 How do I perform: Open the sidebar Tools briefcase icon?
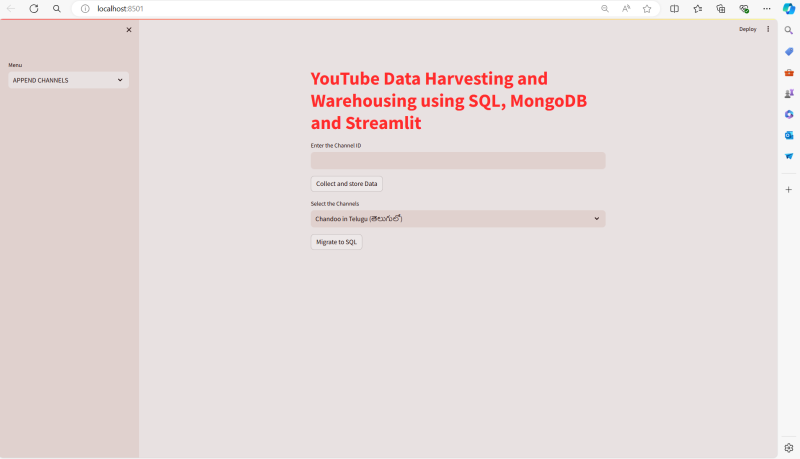789,72
